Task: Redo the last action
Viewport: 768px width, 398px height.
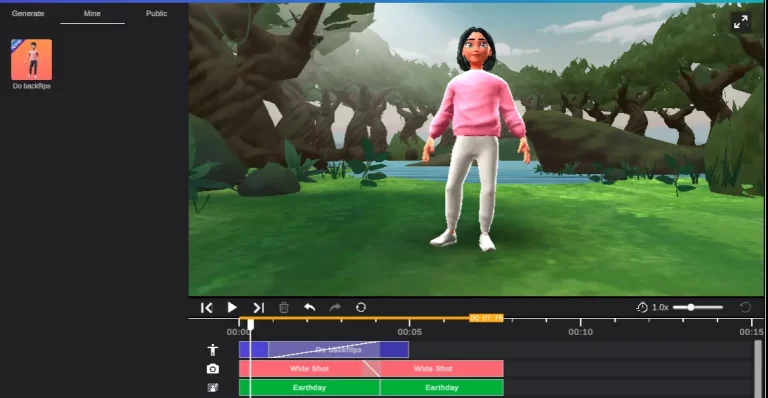Action: click(x=335, y=307)
